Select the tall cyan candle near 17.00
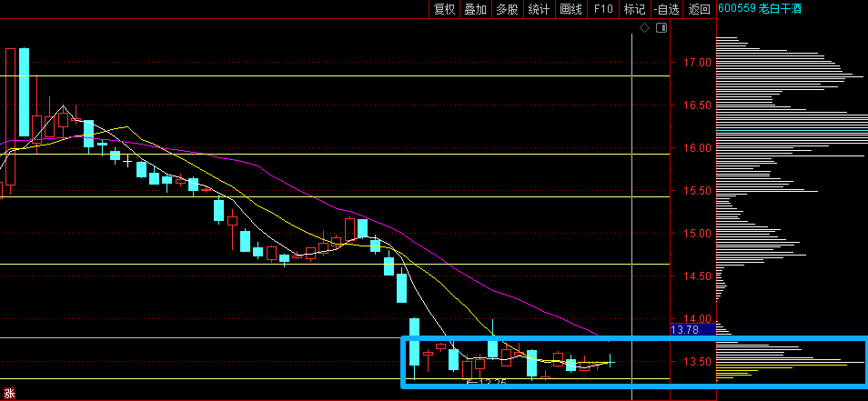The width and height of the screenshot is (868, 401). [x=24, y=93]
